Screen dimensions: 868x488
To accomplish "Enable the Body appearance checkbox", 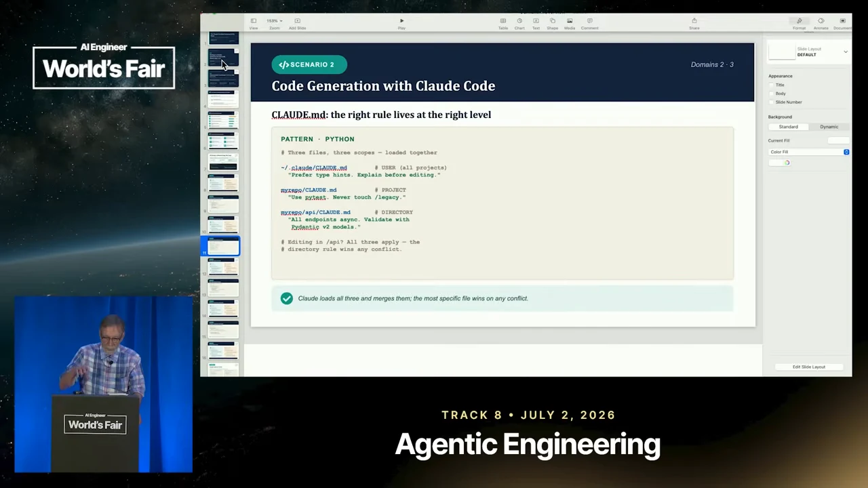I will [x=772, y=94].
